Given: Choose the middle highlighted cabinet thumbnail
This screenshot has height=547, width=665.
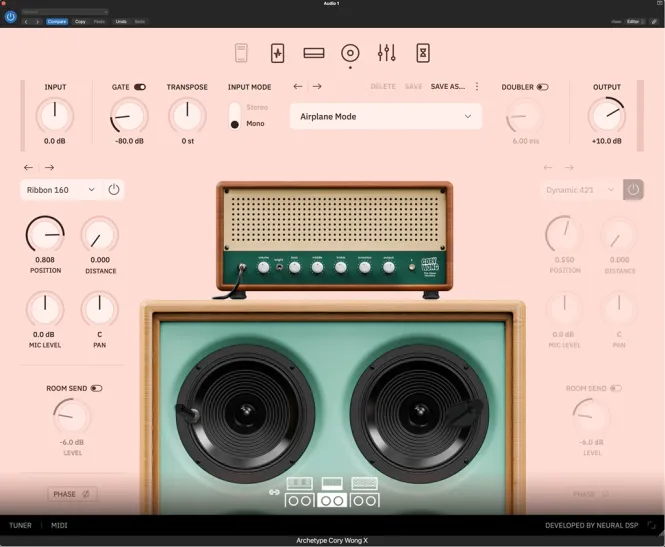Looking at the screenshot, I should 332,501.
